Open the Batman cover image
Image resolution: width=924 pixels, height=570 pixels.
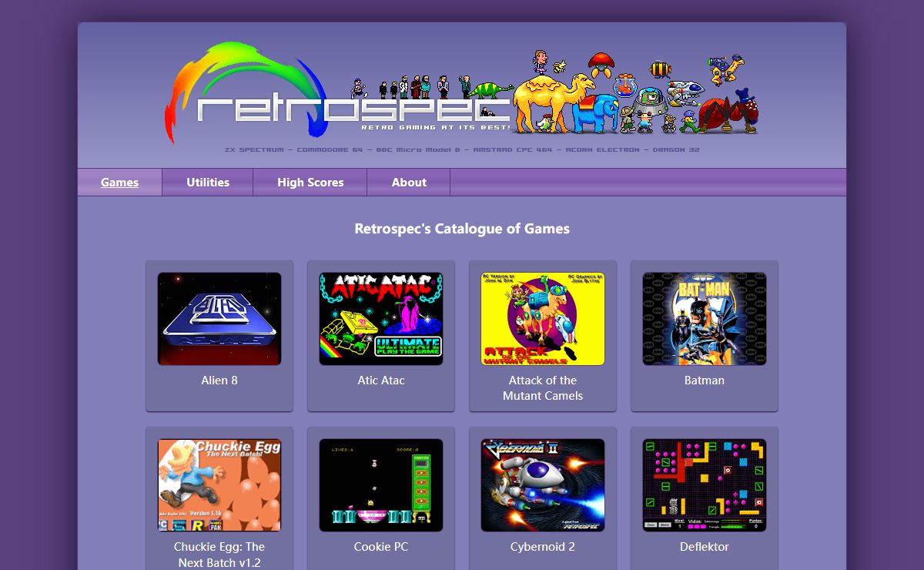coord(705,319)
